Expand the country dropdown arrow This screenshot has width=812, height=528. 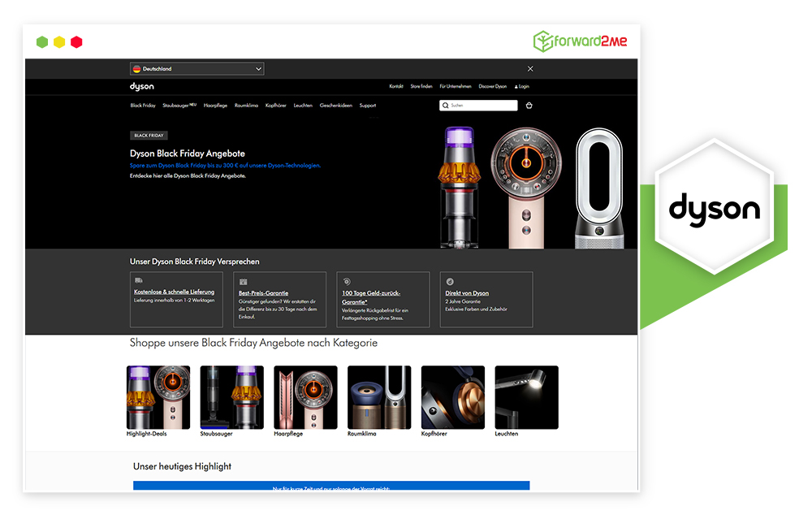(x=258, y=68)
